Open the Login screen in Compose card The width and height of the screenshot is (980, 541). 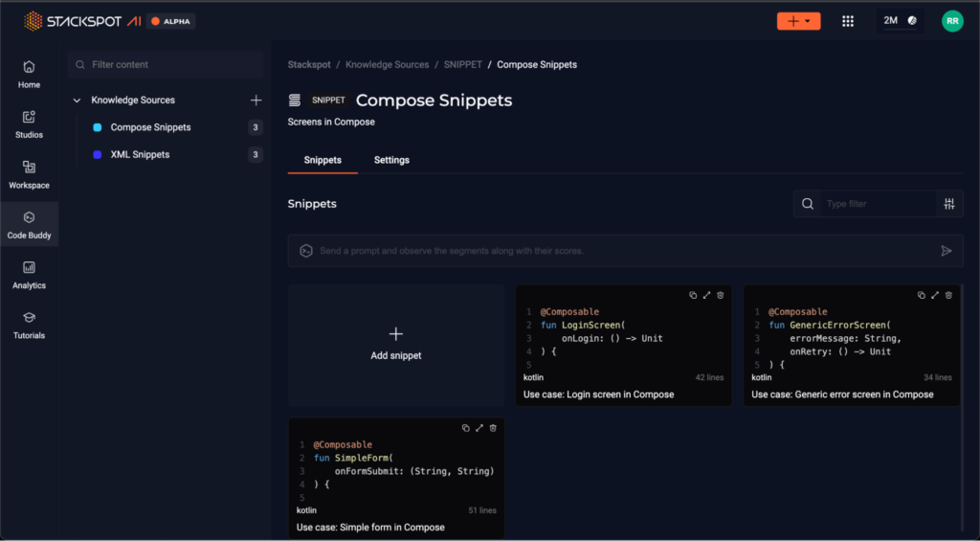tap(624, 346)
